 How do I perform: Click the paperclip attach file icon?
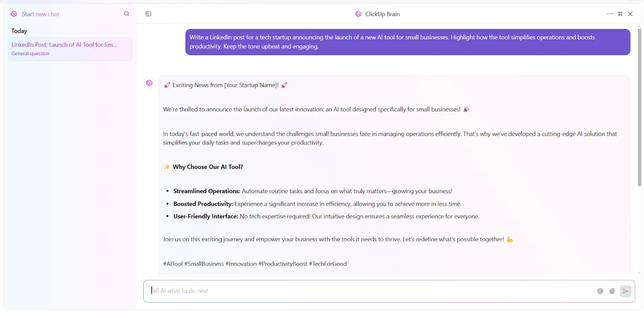pos(612,291)
